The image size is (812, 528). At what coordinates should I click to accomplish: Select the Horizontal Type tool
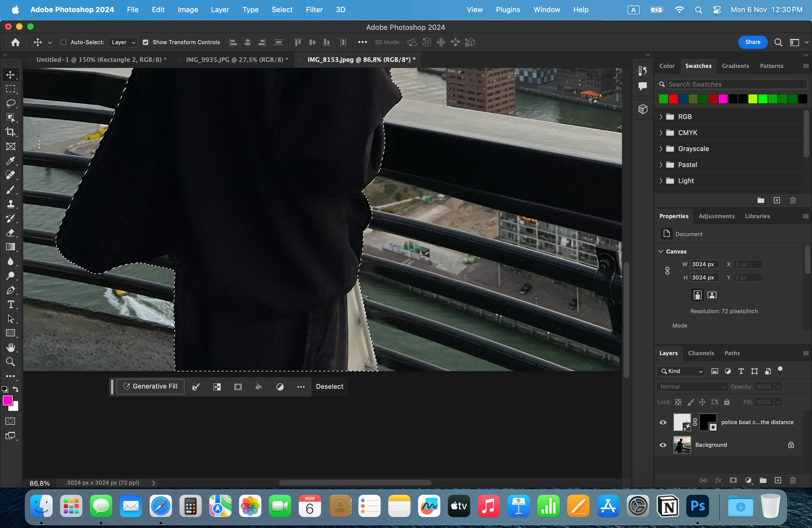tap(10, 305)
